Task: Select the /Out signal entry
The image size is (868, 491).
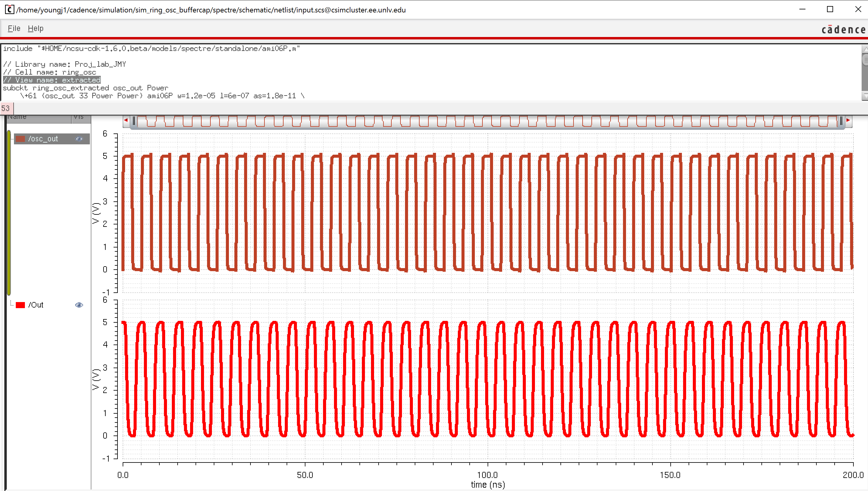Action: click(36, 305)
